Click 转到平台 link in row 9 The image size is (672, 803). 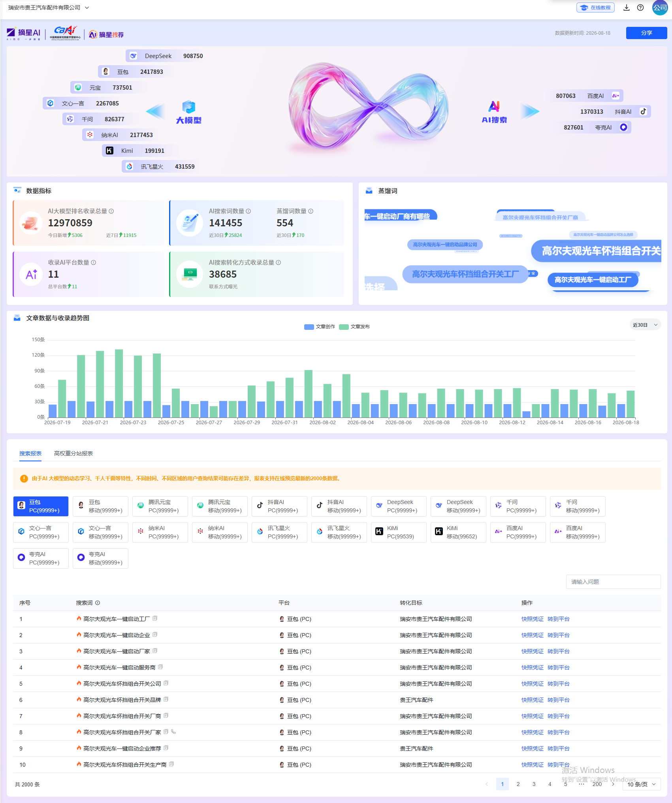[558, 748]
